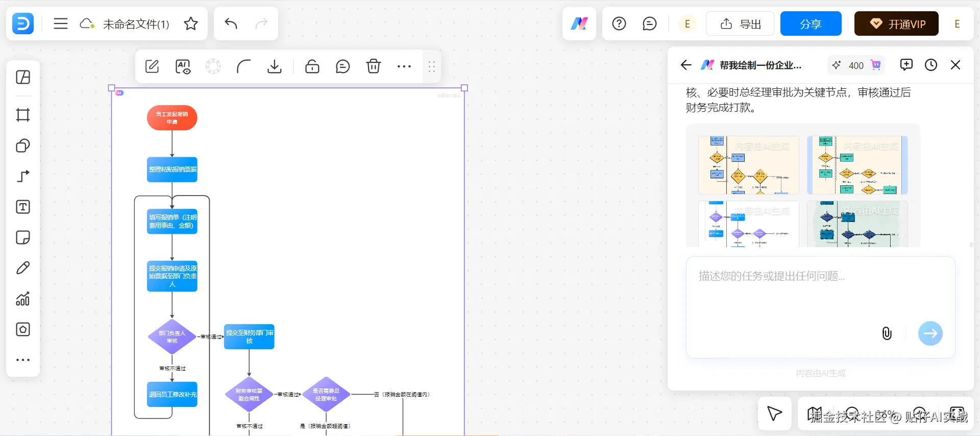Image resolution: width=980 pixels, height=436 pixels.
Task: Select the 退回员工修改补充 box
Action: point(172,394)
